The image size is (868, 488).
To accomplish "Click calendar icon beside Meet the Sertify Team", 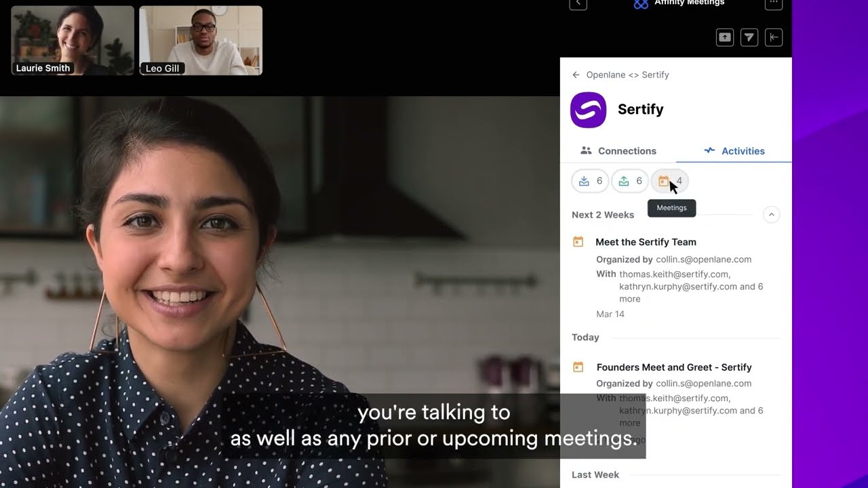I will [578, 241].
